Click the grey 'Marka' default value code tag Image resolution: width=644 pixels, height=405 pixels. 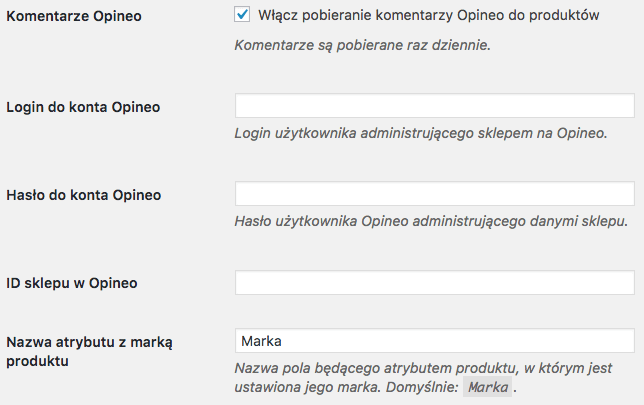(488, 388)
